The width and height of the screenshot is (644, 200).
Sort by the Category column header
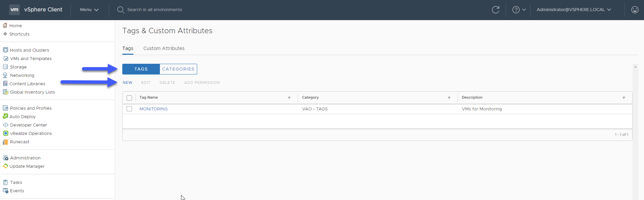(x=310, y=98)
